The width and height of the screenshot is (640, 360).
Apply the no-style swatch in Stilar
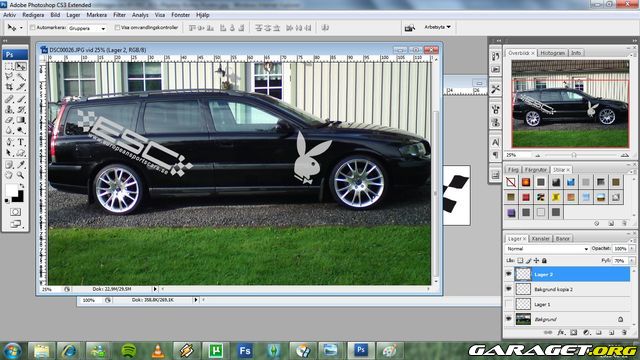click(x=511, y=182)
